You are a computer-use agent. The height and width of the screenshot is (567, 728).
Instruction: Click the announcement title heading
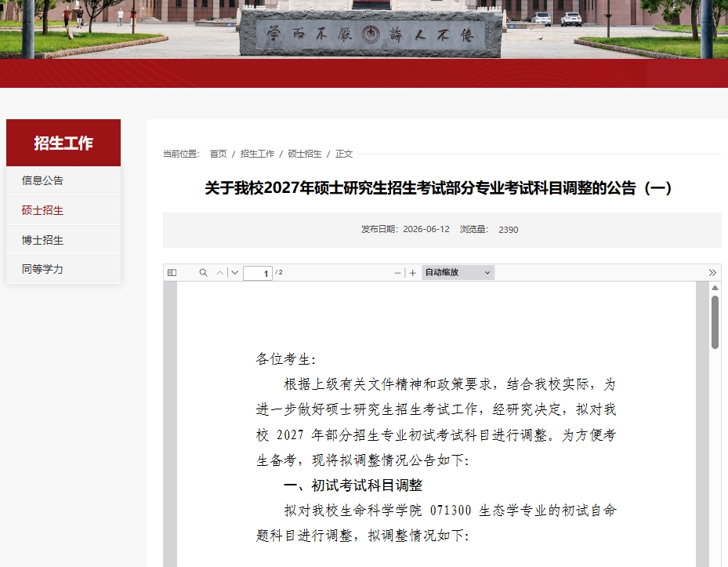[438, 188]
